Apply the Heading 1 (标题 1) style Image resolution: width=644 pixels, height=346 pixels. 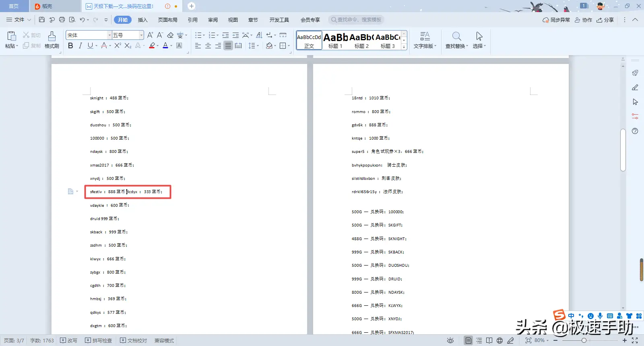(x=335, y=40)
